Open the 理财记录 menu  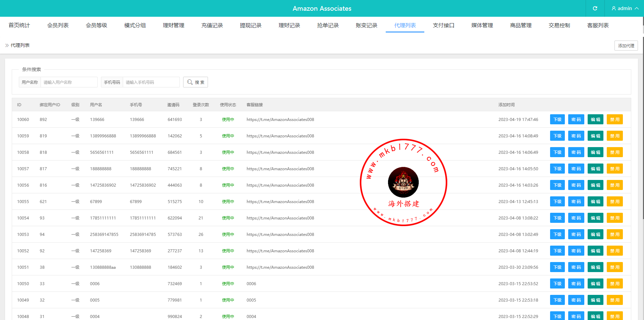coord(289,25)
